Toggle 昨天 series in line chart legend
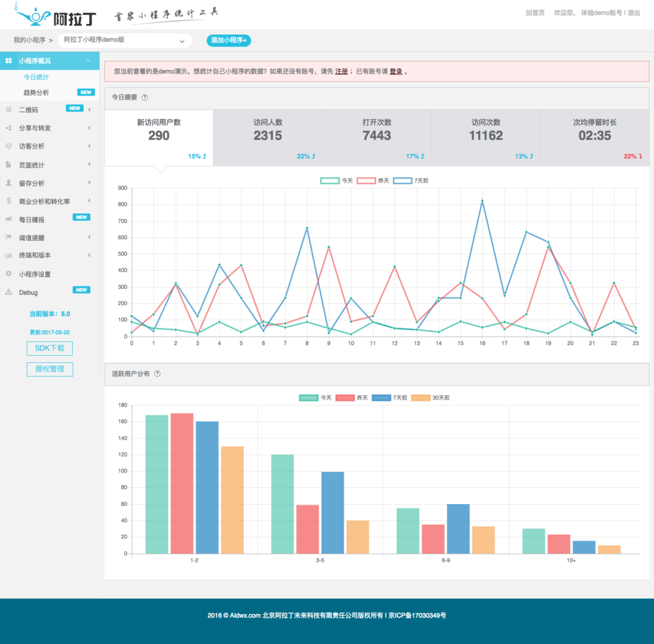Screen dimensions: 654x644 373,180
